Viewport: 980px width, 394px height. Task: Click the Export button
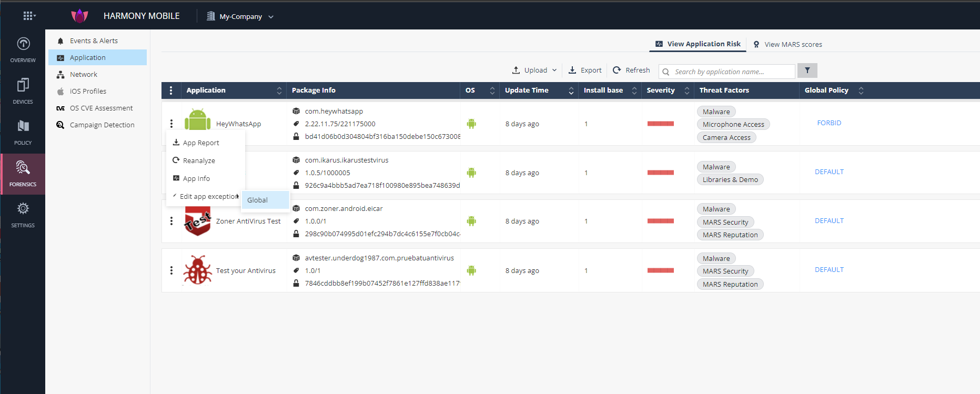click(585, 70)
